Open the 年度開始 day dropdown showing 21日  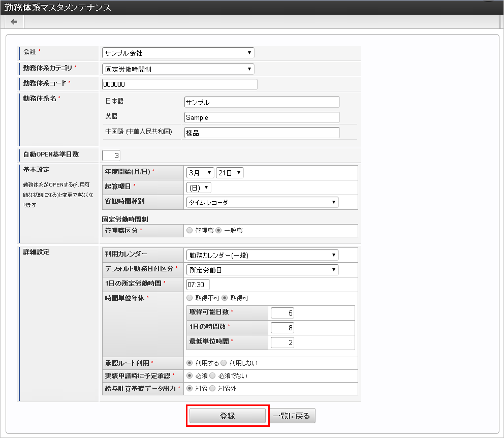[x=230, y=173]
